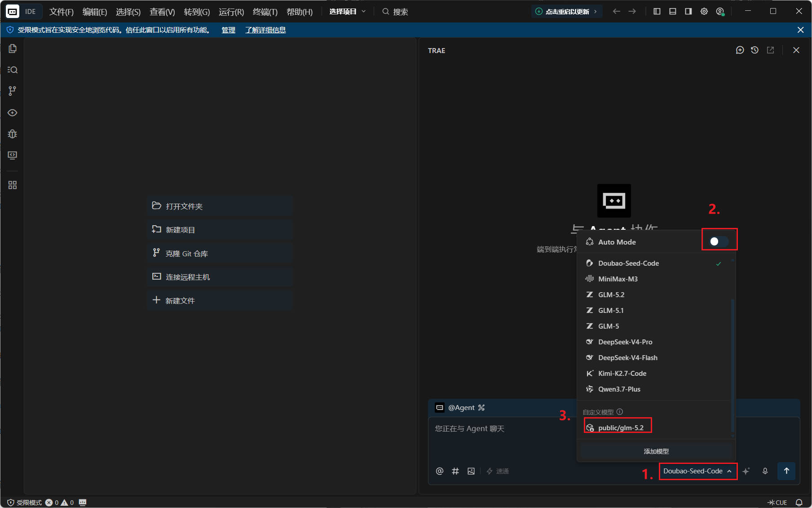Open the remote monitor icon in sidebar

13,156
